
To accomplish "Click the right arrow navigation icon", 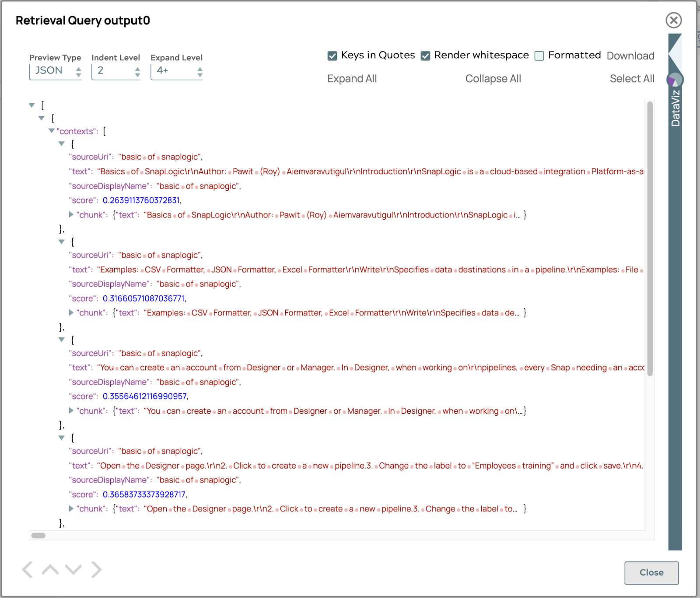I will click(x=96, y=570).
